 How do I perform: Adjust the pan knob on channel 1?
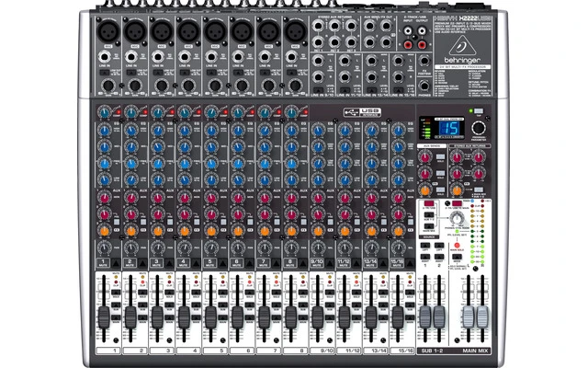point(104,247)
